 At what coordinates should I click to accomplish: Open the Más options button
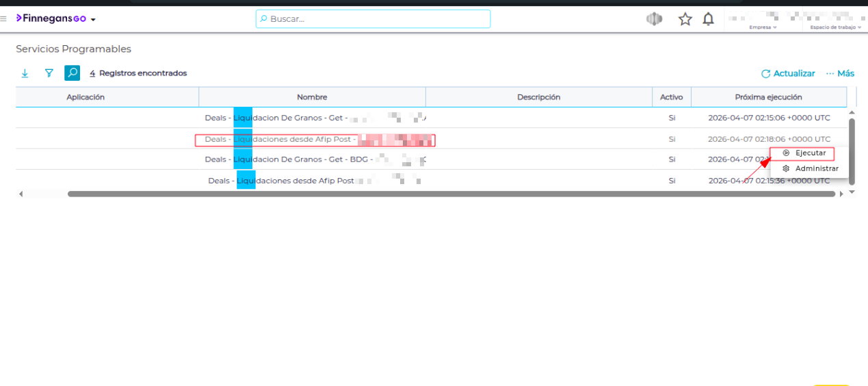840,73
